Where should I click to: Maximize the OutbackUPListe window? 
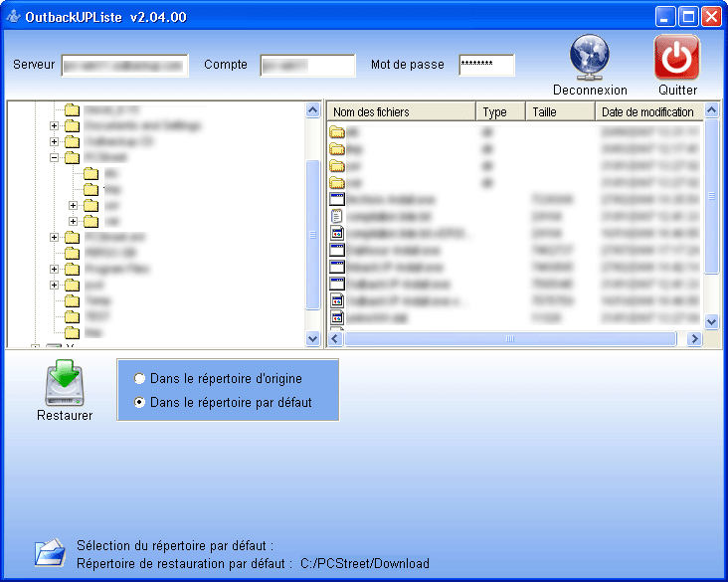(x=688, y=17)
